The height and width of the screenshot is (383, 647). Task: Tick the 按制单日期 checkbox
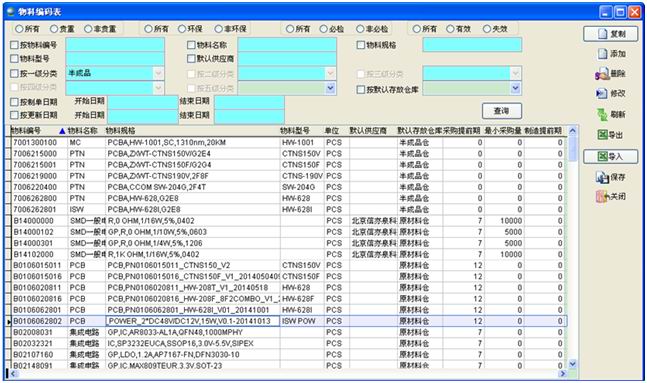(x=14, y=102)
